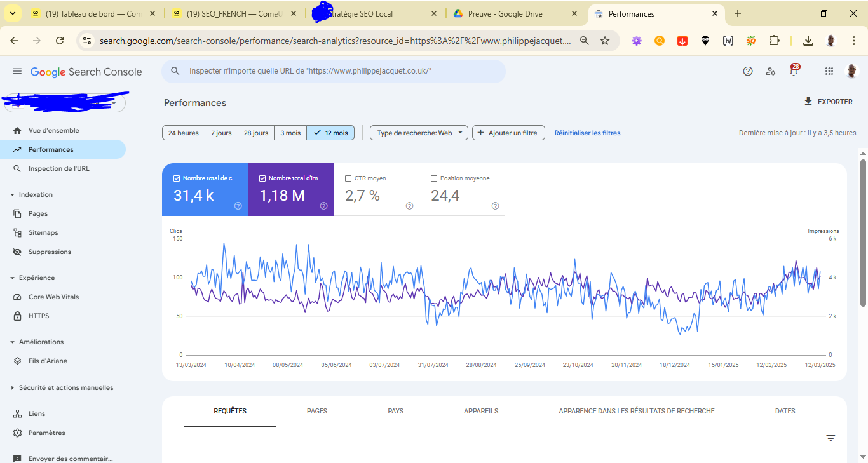Click the URL inspection search field
868x463 pixels.
[334, 71]
